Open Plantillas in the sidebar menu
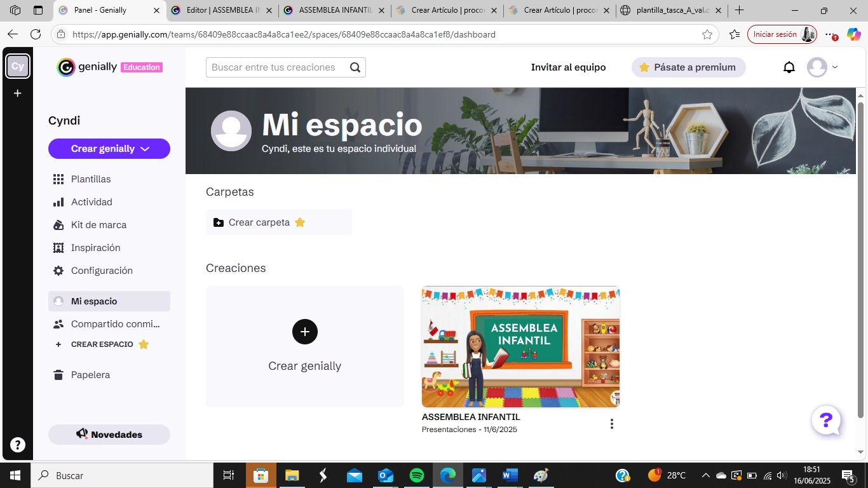 point(91,179)
